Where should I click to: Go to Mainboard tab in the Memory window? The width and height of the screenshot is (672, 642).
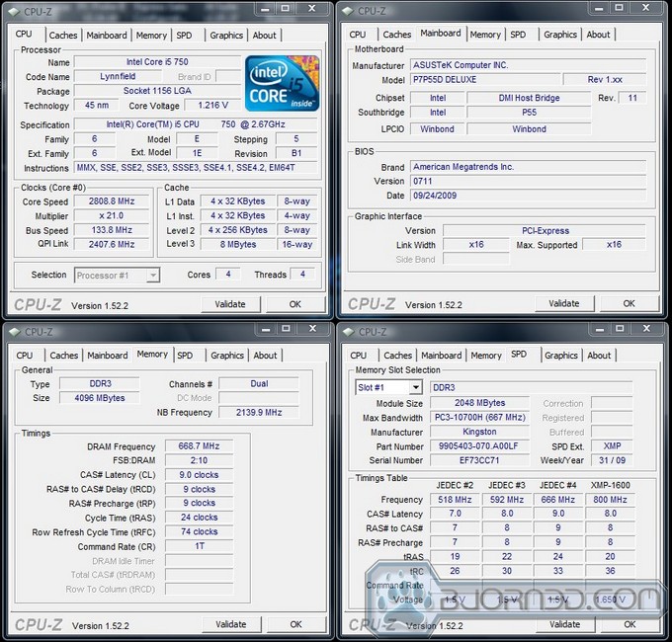(x=108, y=355)
